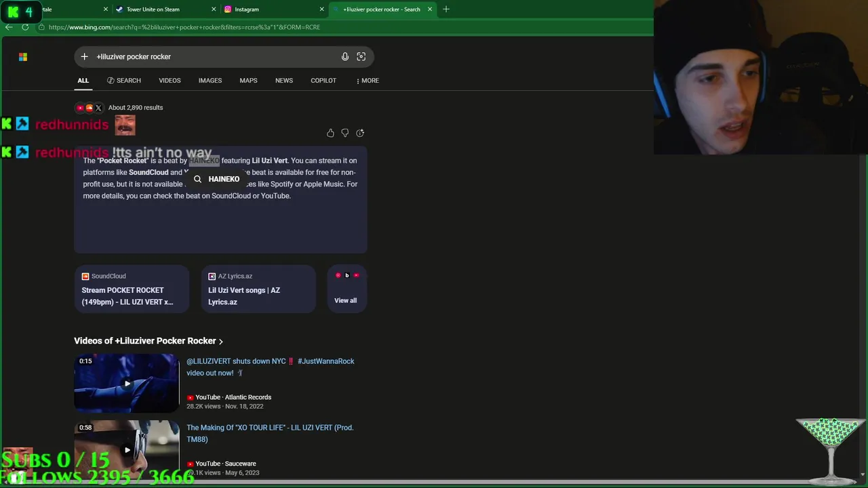This screenshot has width=868, height=488.
Task: Click 'YouTube · Atlantic Records' text
Action: pos(233,398)
